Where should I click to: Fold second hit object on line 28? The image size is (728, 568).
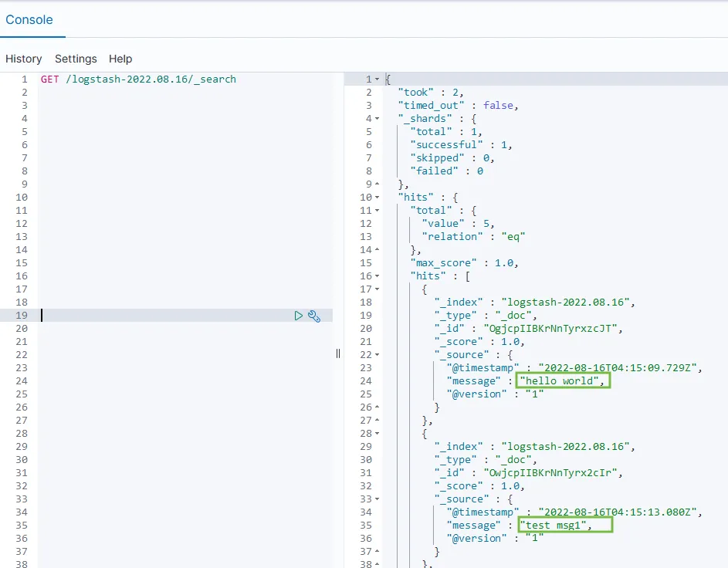coord(377,434)
